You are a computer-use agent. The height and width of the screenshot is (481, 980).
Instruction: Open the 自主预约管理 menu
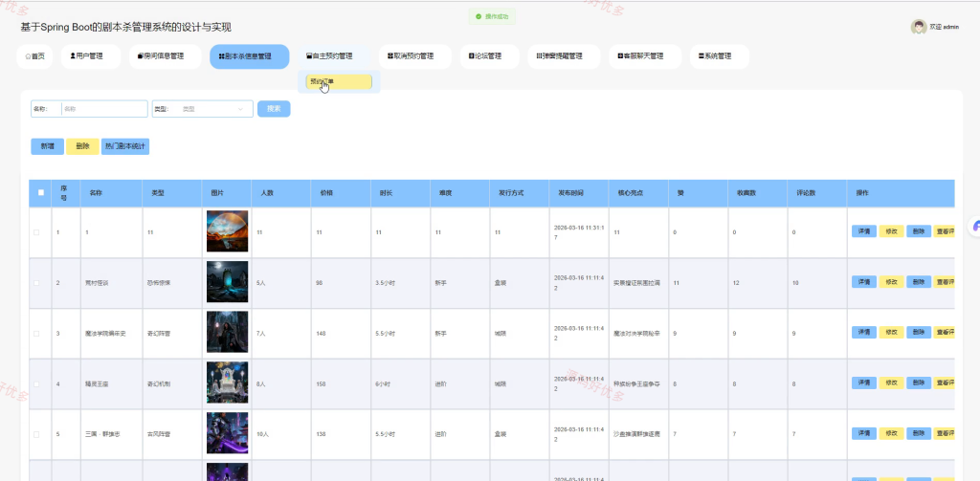click(334, 56)
